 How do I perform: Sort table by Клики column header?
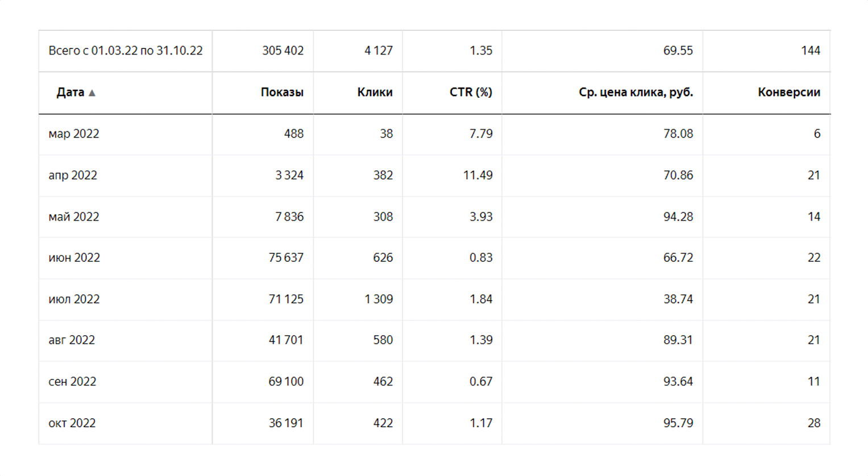[x=375, y=92]
